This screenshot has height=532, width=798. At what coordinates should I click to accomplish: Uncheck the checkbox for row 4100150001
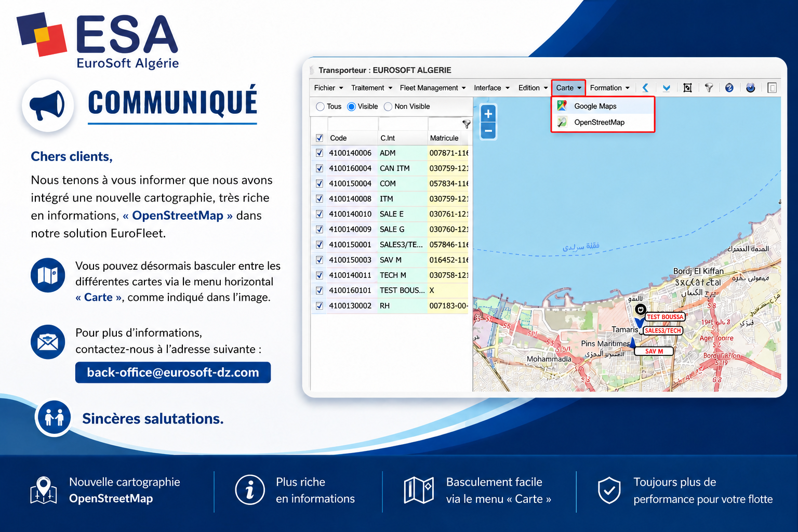point(320,245)
